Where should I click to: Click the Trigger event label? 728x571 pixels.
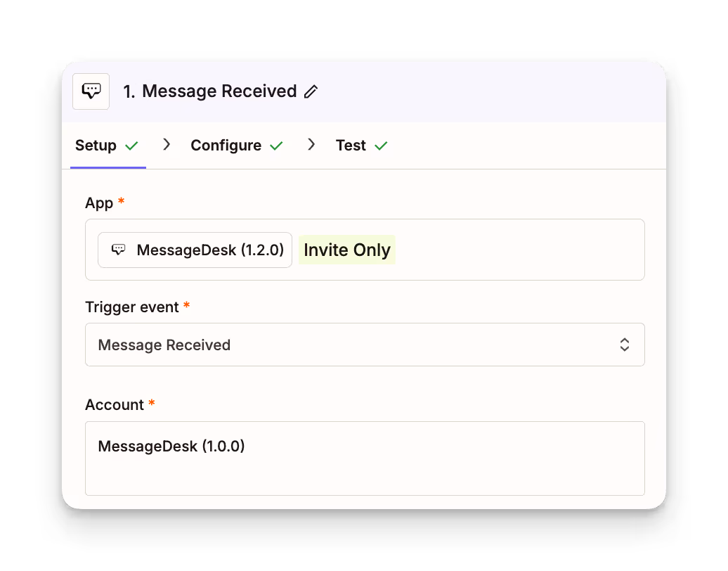click(x=132, y=307)
